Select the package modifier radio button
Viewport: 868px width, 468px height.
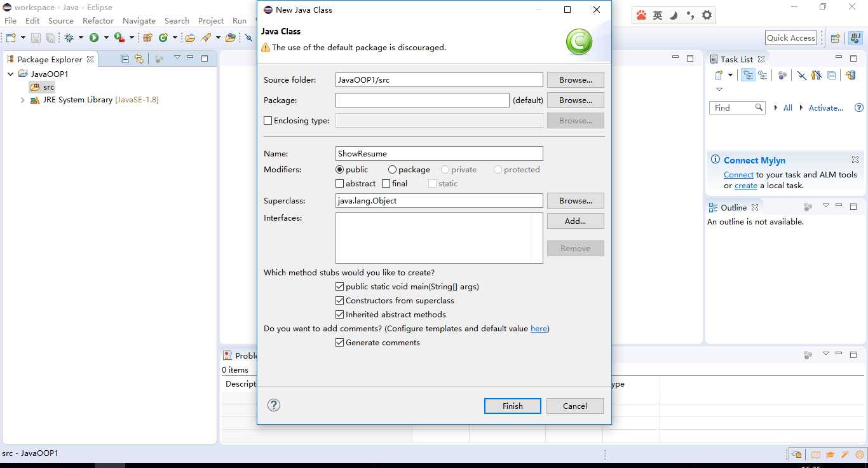[392, 170]
